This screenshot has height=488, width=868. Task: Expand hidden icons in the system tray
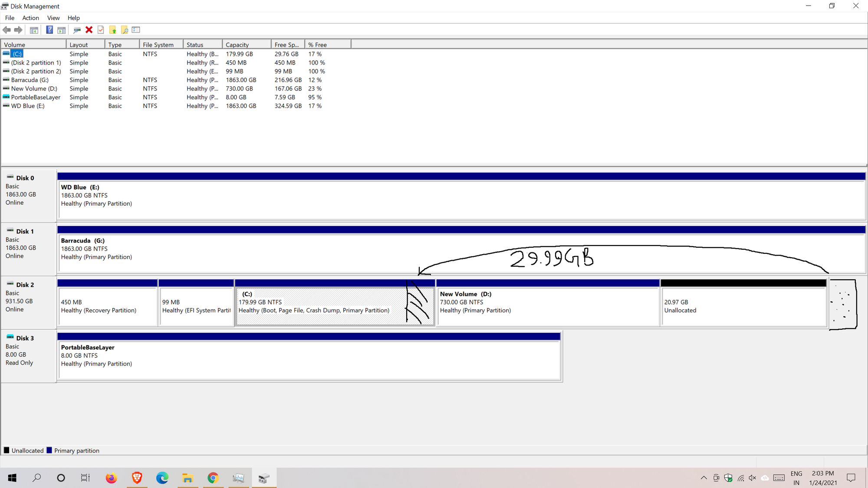pos(703,478)
